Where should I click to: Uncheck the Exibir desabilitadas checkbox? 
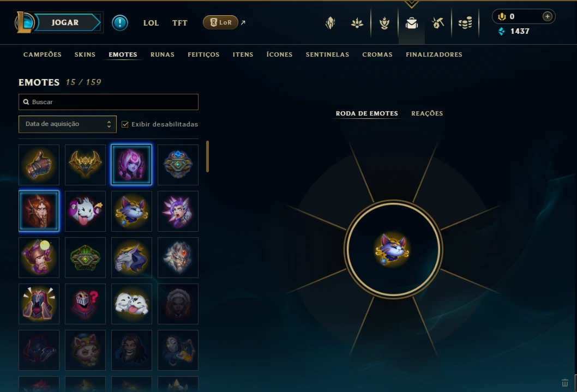(125, 124)
